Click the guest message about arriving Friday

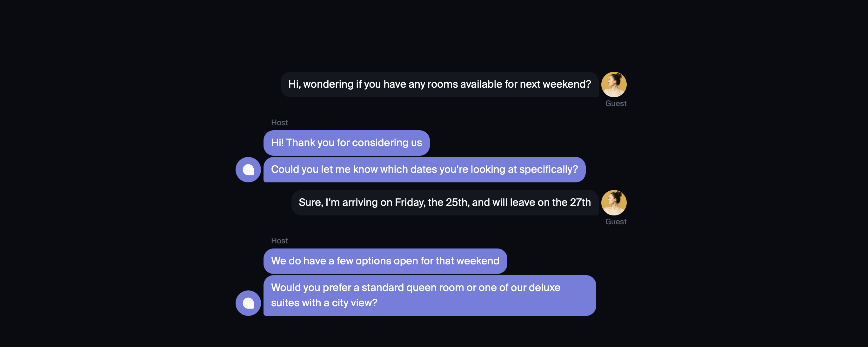444,203
